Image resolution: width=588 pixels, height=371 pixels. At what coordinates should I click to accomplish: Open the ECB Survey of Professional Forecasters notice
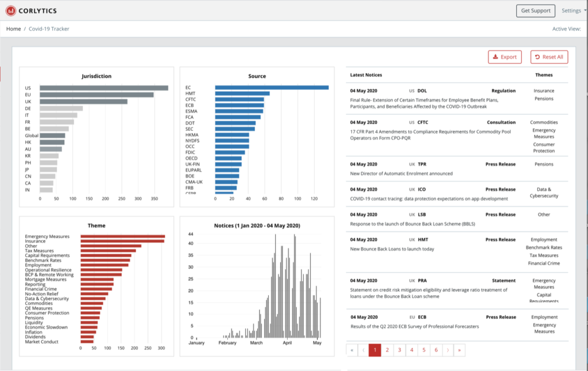pyautogui.click(x=415, y=327)
